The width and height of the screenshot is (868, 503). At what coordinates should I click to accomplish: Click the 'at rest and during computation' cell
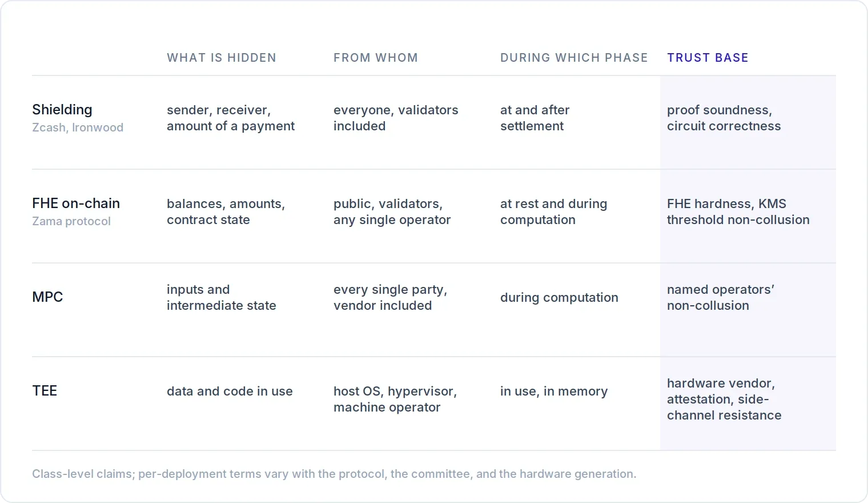click(x=553, y=211)
